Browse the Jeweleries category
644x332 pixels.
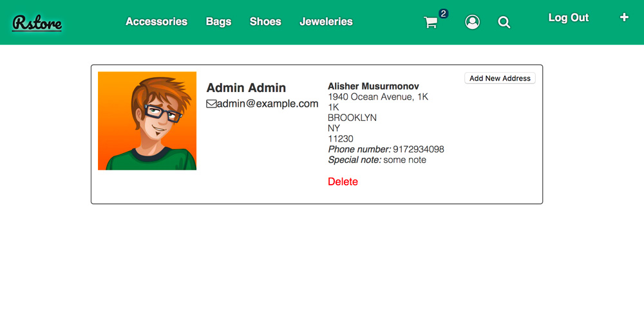click(326, 22)
